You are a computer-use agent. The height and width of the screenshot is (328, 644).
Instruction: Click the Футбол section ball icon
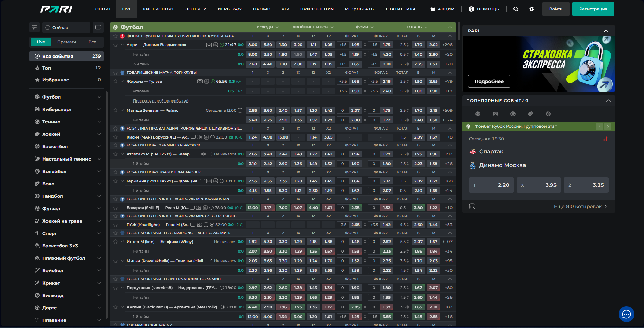(x=115, y=27)
